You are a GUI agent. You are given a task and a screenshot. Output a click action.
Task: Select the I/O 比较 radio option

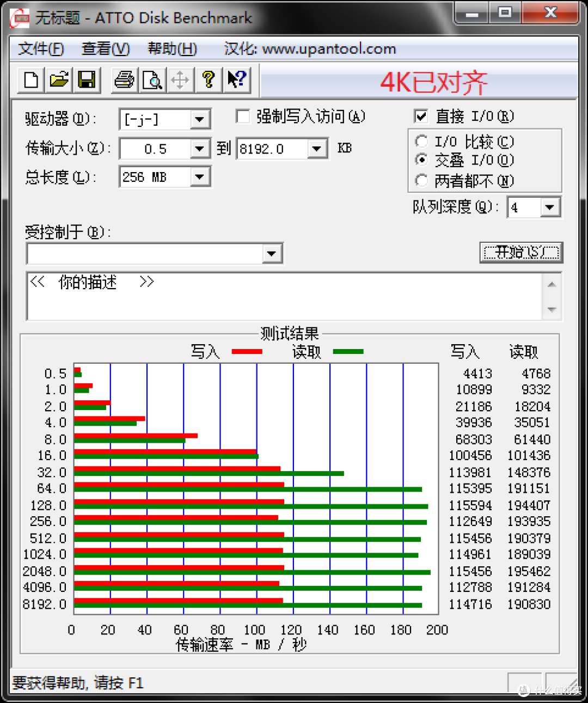(x=421, y=142)
